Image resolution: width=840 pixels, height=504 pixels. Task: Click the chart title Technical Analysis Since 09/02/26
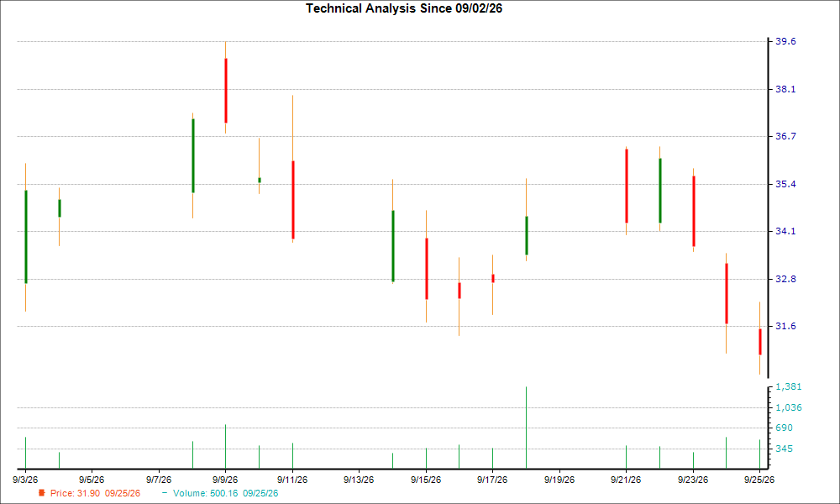tap(404, 8)
